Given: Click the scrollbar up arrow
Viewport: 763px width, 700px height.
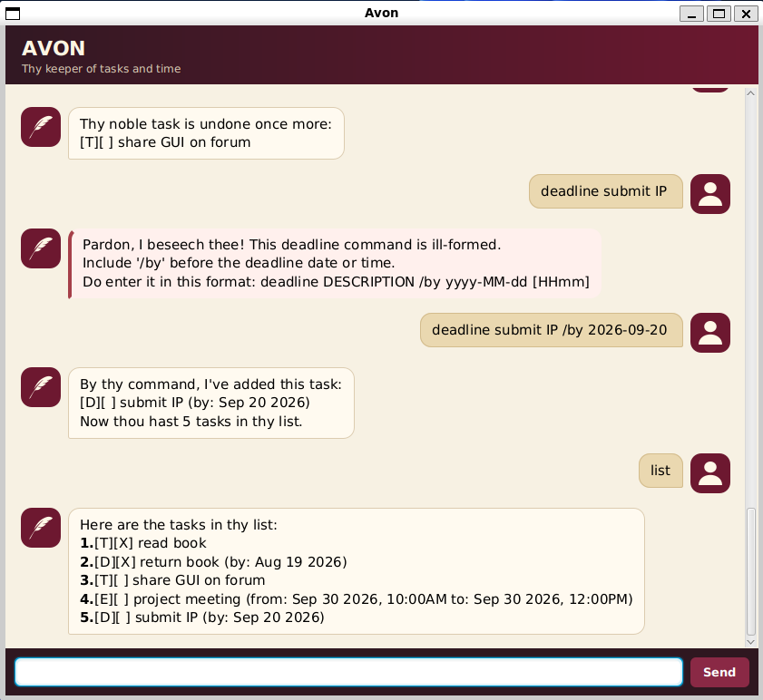Looking at the screenshot, I should (750, 92).
